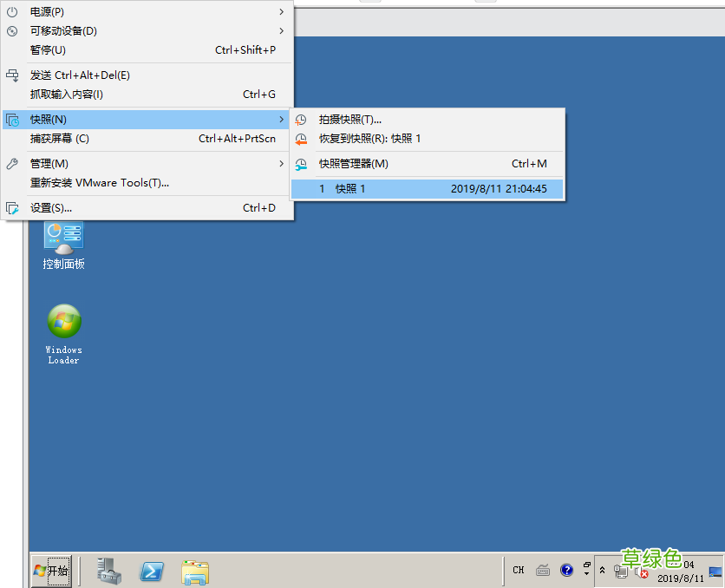
Task: Click the send Ctrl+Alt+Del icon
Action: (x=10, y=75)
